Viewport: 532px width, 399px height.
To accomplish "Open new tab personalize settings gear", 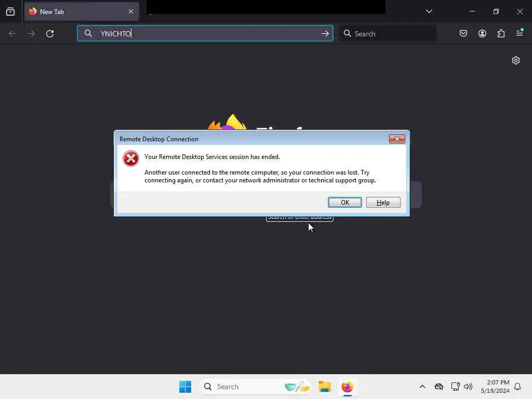I will pyautogui.click(x=516, y=60).
